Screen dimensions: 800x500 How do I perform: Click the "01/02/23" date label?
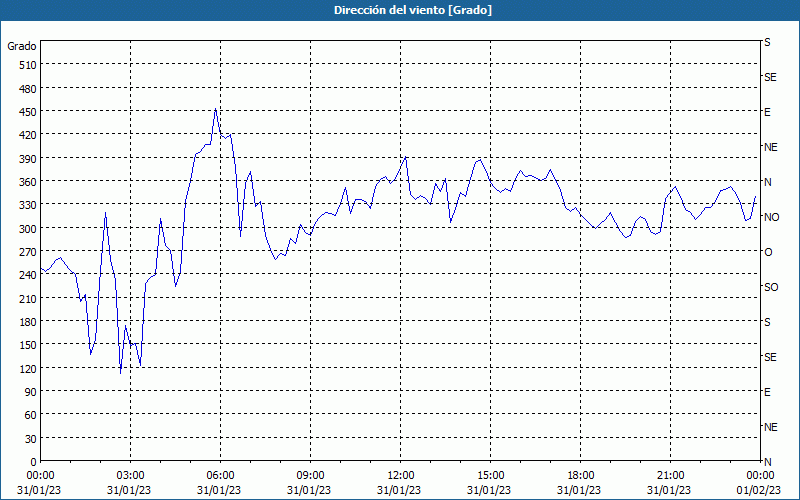[x=759, y=490]
